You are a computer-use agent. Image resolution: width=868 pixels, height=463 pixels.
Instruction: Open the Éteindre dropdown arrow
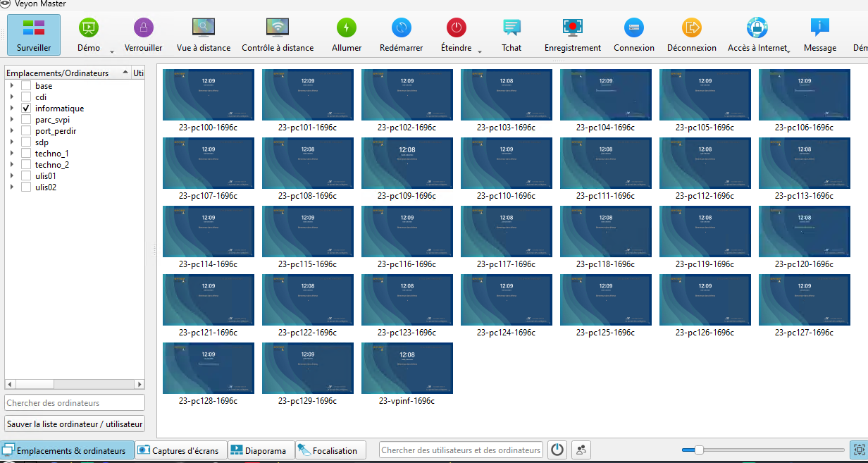pyautogui.click(x=480, y=51)
